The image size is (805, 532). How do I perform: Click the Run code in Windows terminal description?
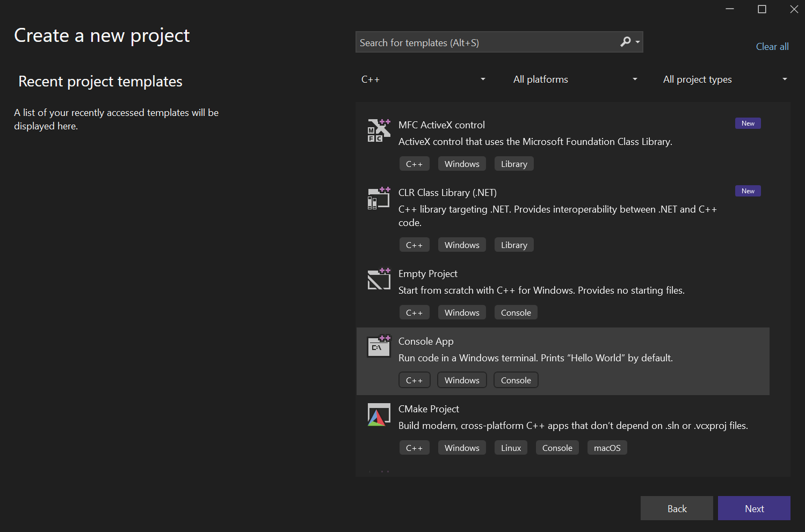[535, 358]
